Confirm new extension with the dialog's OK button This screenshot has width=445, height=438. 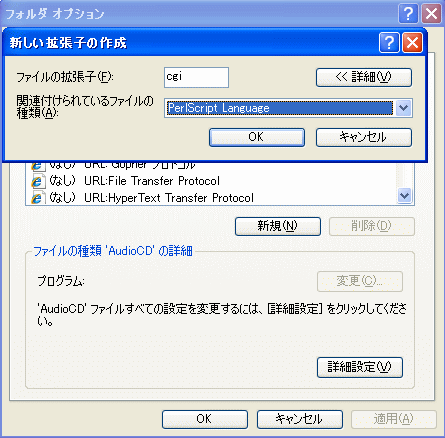click(x=257, y=137)
